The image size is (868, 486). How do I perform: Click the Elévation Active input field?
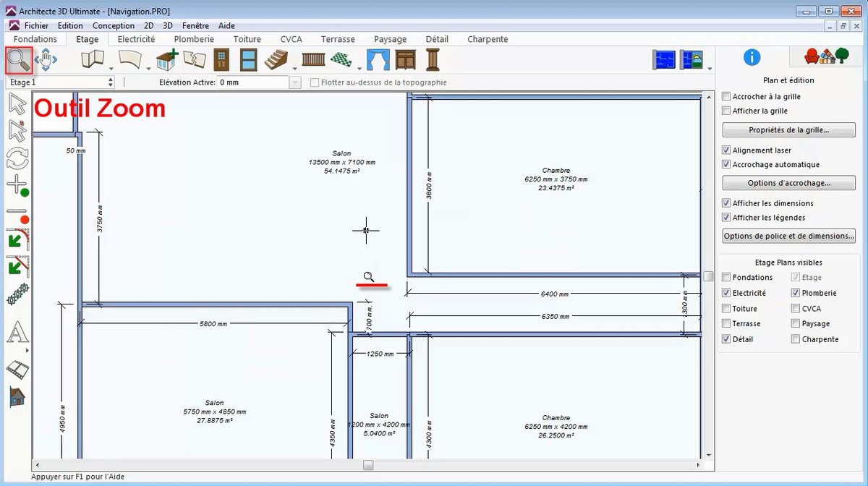tap(253, 82)
